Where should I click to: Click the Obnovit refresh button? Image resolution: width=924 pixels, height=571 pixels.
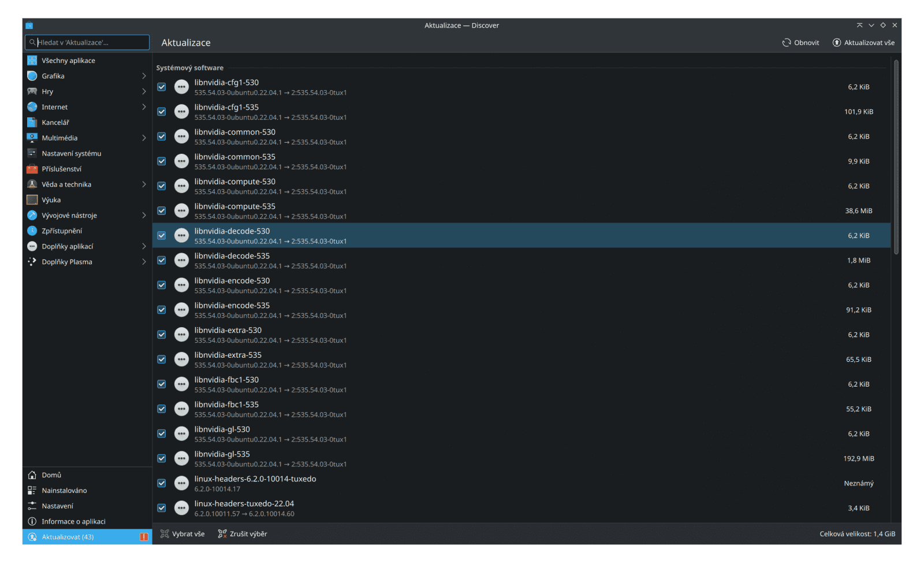800,43
